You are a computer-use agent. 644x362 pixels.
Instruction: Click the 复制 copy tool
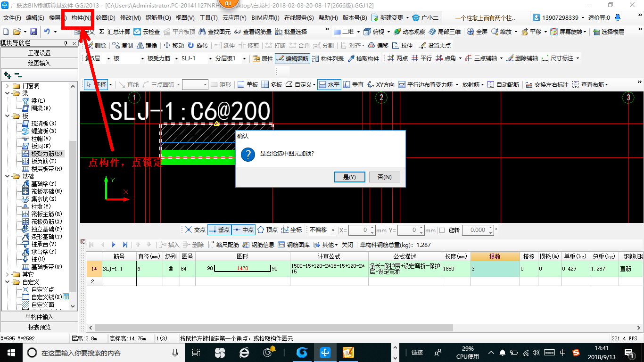[x=123, y=46]
